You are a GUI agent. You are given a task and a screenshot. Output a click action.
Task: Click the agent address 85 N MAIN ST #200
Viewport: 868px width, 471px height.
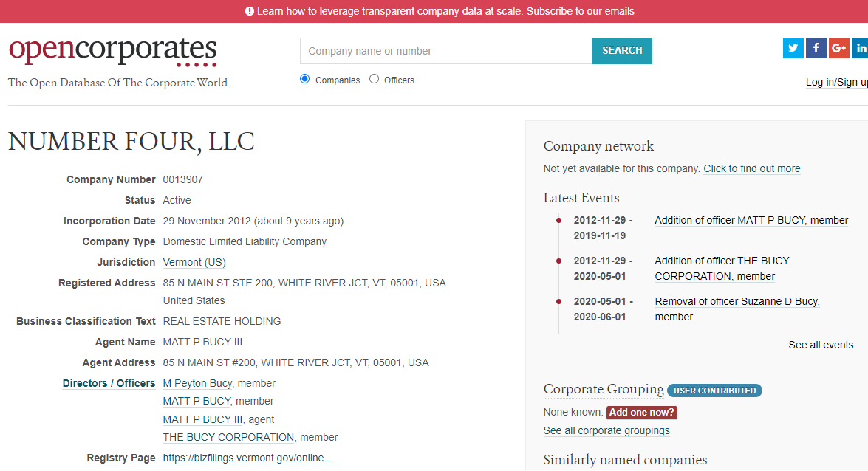coord(295,362)
